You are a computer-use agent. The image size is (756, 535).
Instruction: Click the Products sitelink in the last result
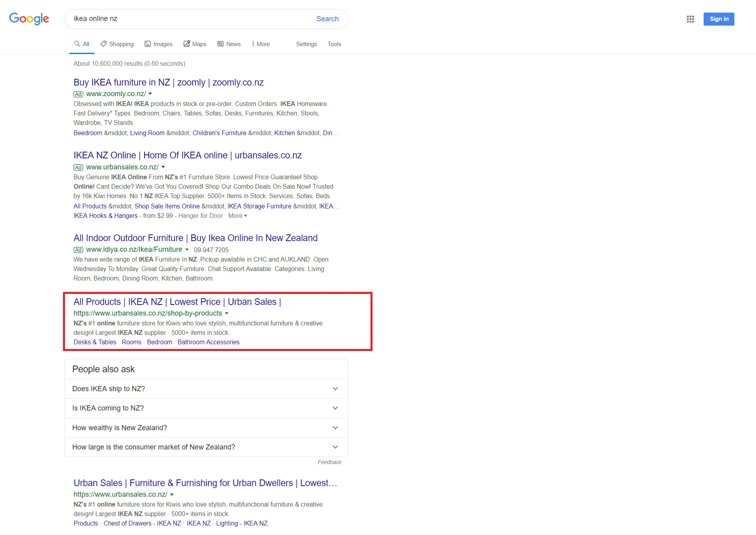click(x=86, y=524)
